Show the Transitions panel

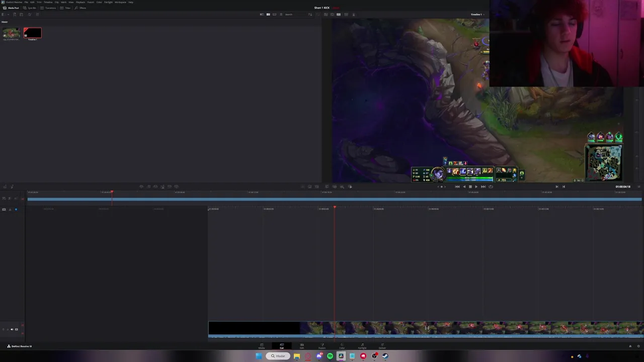click(48, 8)
